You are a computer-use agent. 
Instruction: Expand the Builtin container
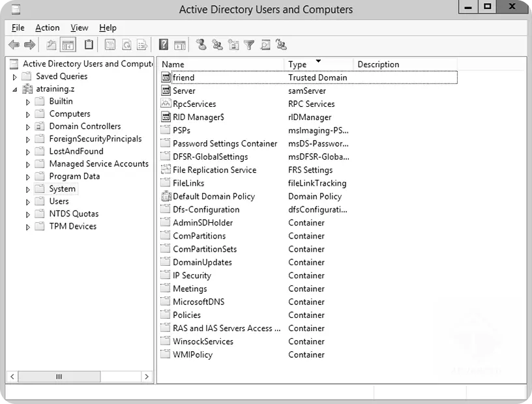click(x=28, y=102)
